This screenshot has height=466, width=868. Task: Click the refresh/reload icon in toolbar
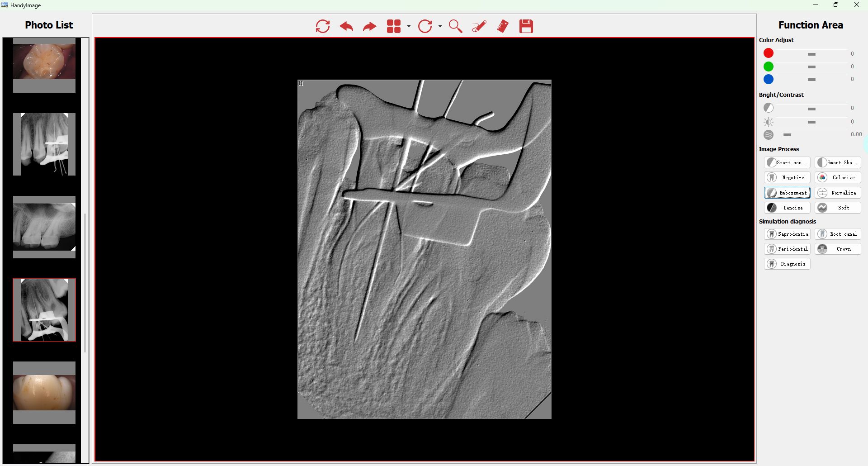pyautogui.click(x=322, y=26)
